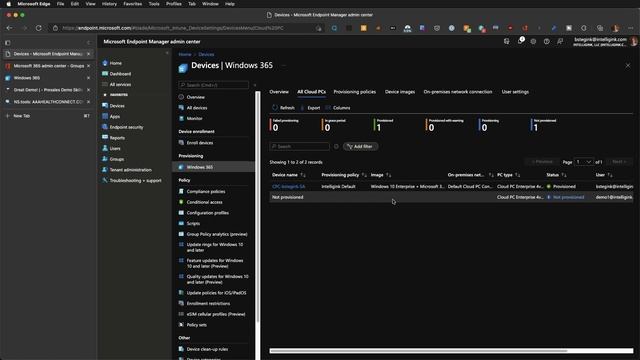Click the horizontal scrollbar under table

tap(418, 351)
